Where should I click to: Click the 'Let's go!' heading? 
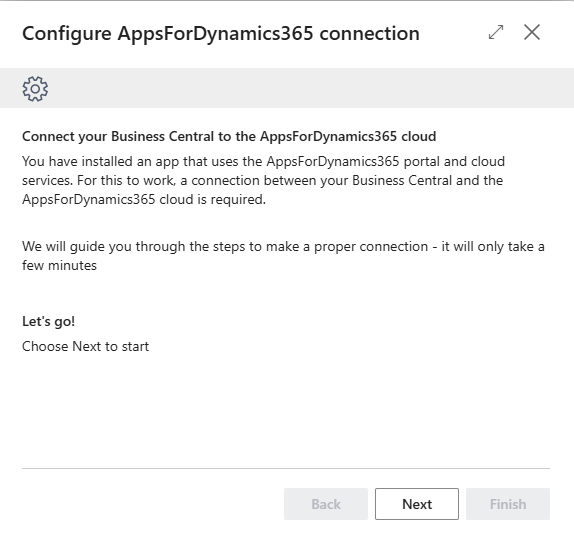tap(48, 321)
